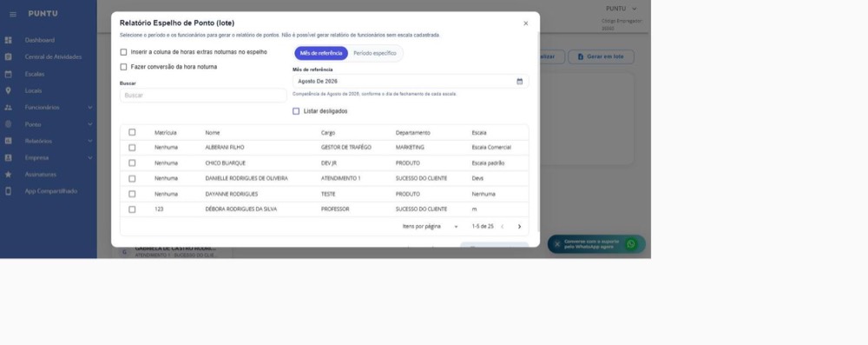
Task: Click the Empresa icon in sidebar
Action: [9, 157]
